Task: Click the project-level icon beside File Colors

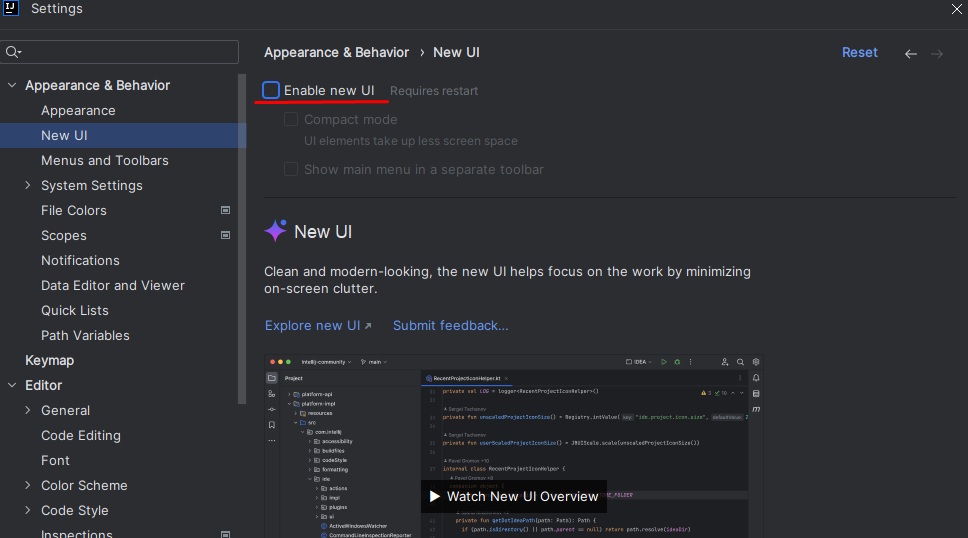Action: tap(225, 210)
